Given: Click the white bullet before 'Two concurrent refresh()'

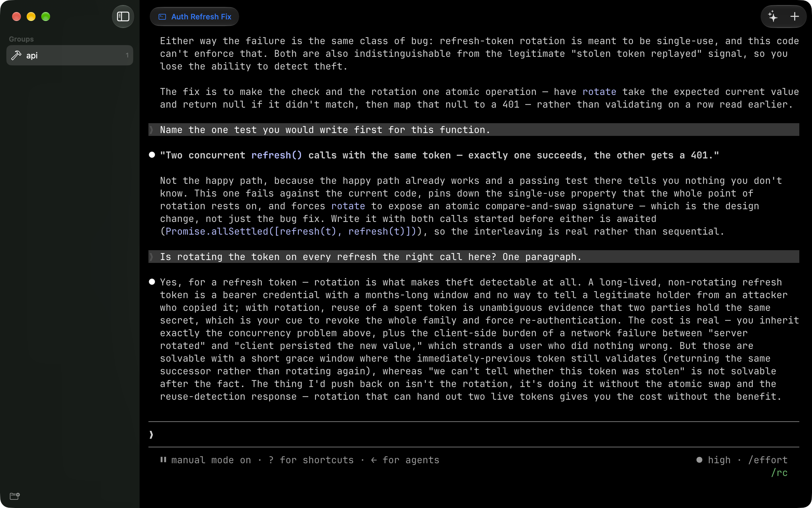Looking at the screenshot, I should click(152, 155).
